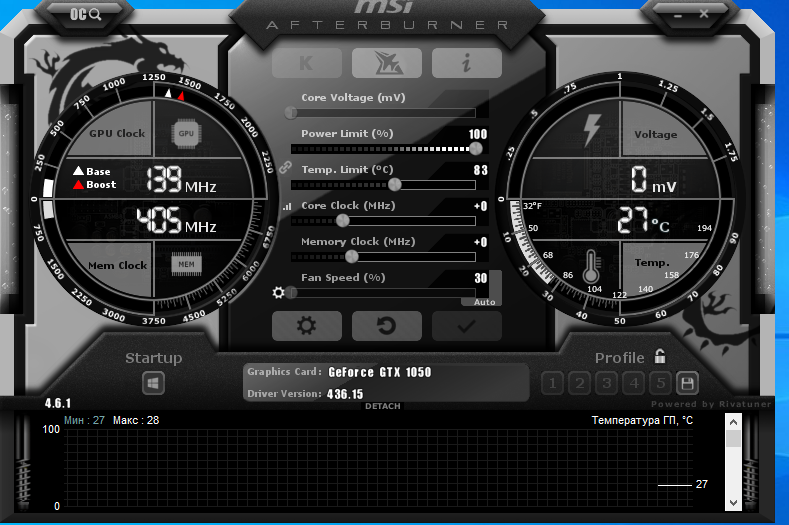Adjust the Core Voltage slider handle
The width and height of the screenshot is (789, 525).
click(x=291, y=113)
